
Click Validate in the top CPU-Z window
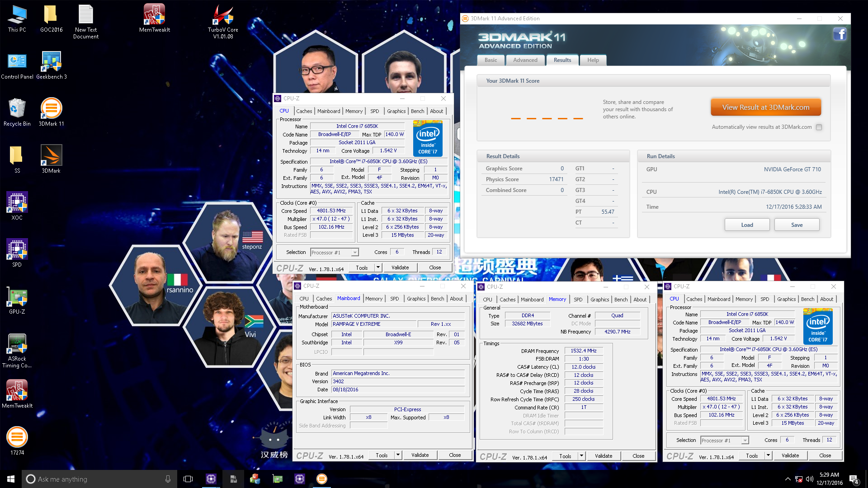pyautogui.click(x=400, y=267)
